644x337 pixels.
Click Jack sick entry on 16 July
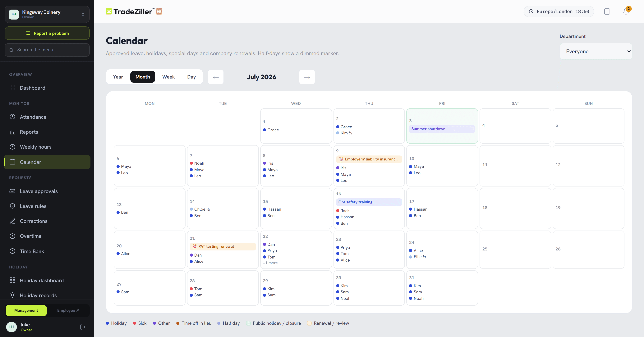tap(343, 211)
